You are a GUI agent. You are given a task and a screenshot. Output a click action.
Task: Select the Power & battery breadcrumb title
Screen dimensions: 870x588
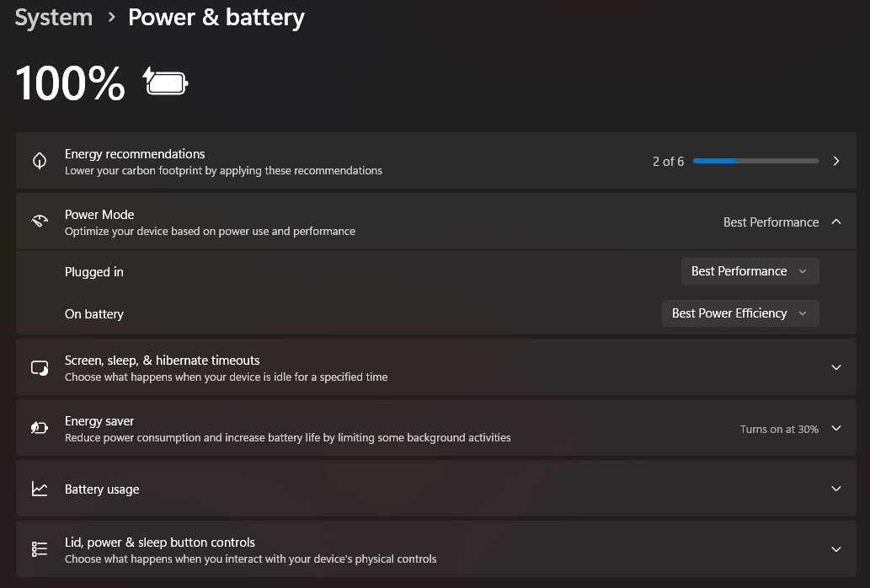[216, 17]
